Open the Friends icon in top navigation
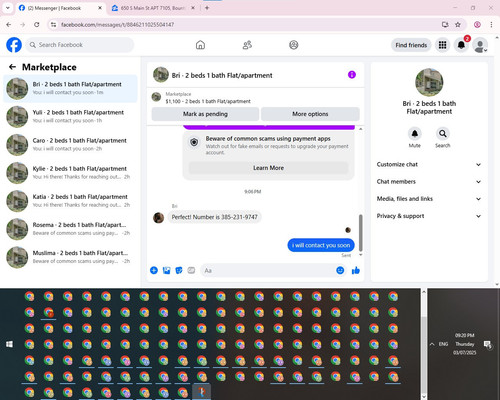The image size is (500, 400). pos(247,45)
